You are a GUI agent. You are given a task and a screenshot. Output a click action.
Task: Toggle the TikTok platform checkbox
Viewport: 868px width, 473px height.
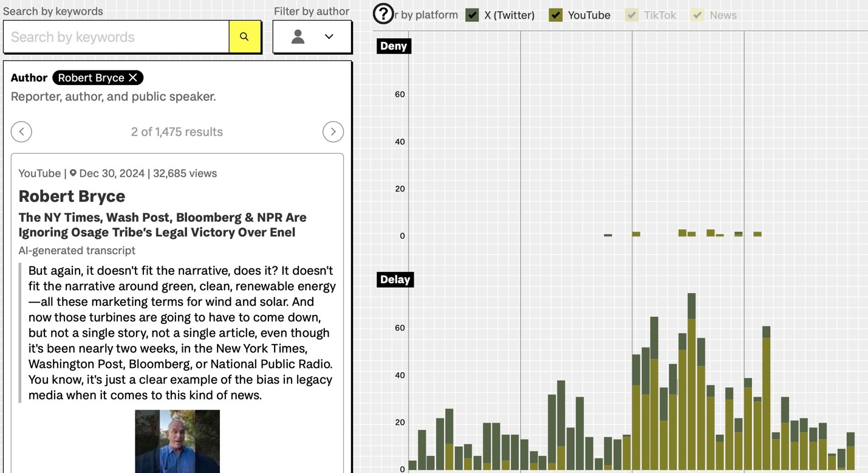632,15
